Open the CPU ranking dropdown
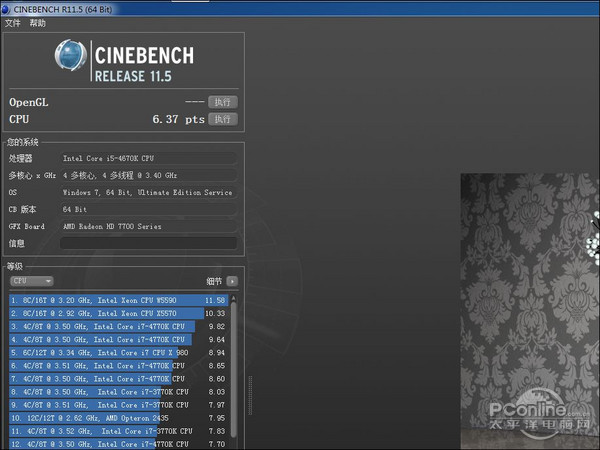The width and height of the screenshot is (600, 450). (32, 281)
